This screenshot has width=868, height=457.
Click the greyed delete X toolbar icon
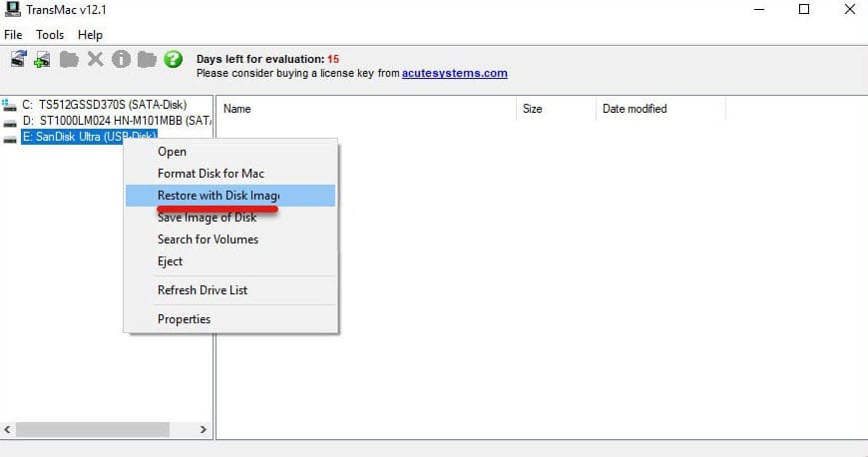95,59
